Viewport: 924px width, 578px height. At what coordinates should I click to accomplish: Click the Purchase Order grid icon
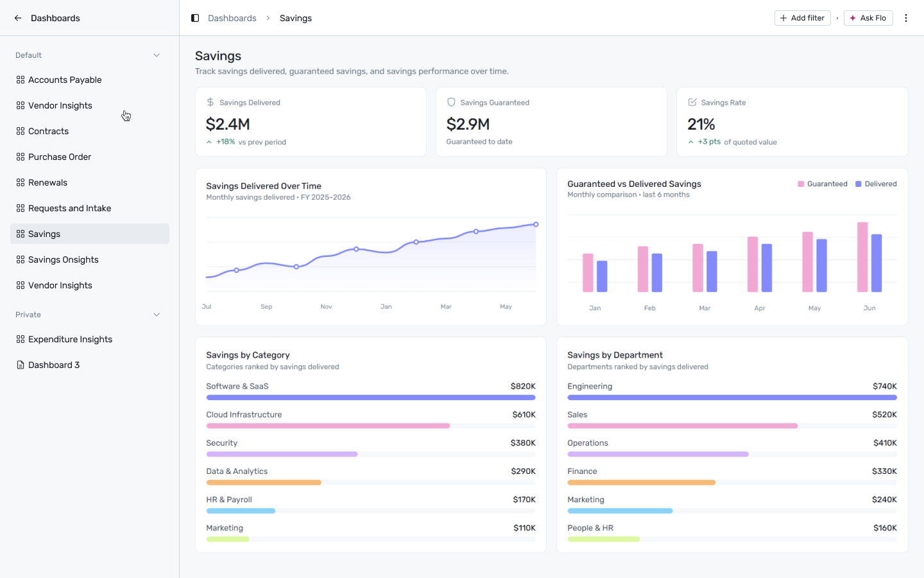pyautogui.click(x=21, y=157)
